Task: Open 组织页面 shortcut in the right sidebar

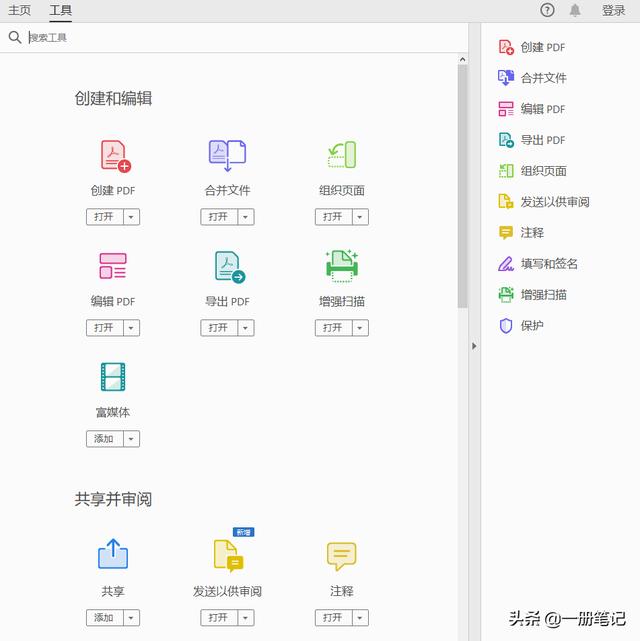Action: [x=532, y=170]
